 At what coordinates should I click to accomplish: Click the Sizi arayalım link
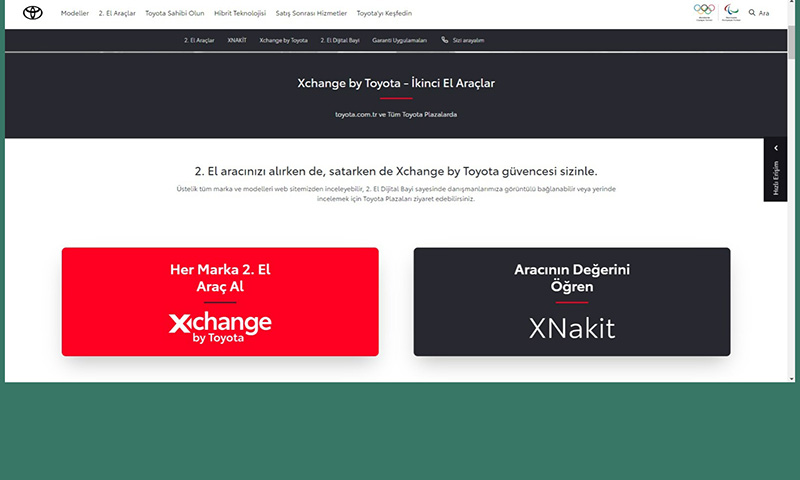pyautogui.click(x=468, y=40)
